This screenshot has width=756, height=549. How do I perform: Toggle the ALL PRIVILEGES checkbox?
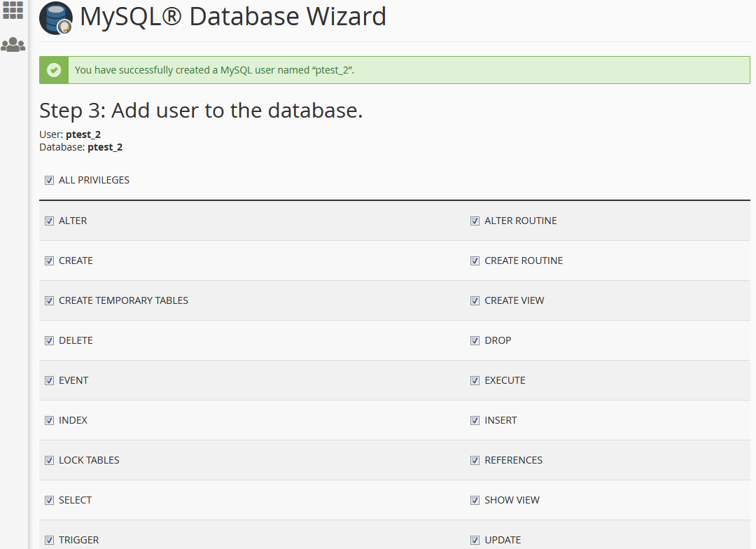click(x=49, y=181)
